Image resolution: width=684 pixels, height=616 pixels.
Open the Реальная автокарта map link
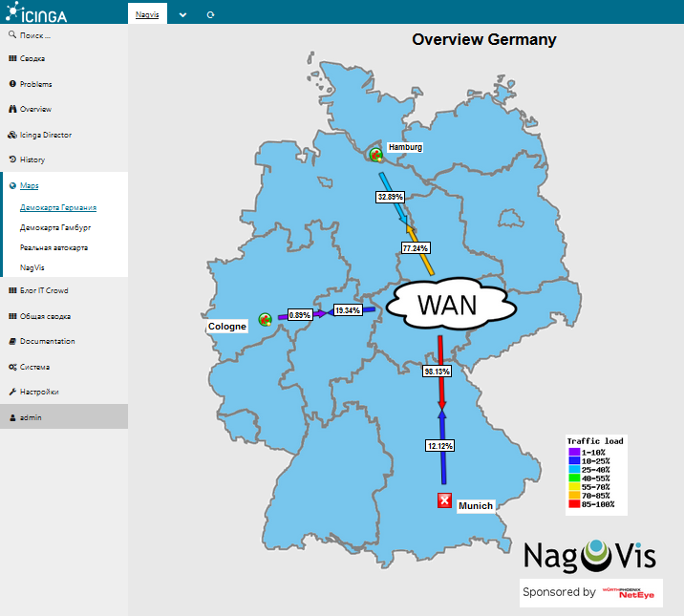pyautogui.click(x=53, y=247)
